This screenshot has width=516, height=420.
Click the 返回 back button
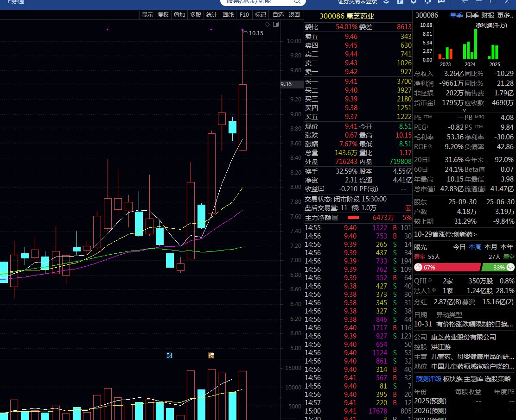click(294, 15)
